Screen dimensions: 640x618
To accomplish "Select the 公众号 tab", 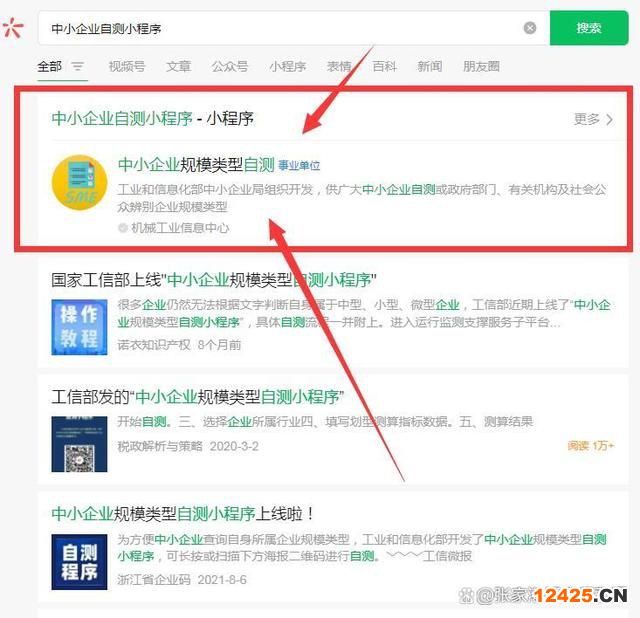I will (230, 66).
